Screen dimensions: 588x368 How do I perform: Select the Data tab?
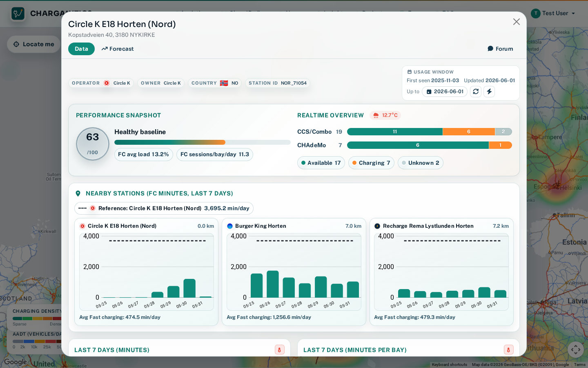coord(81,49)
